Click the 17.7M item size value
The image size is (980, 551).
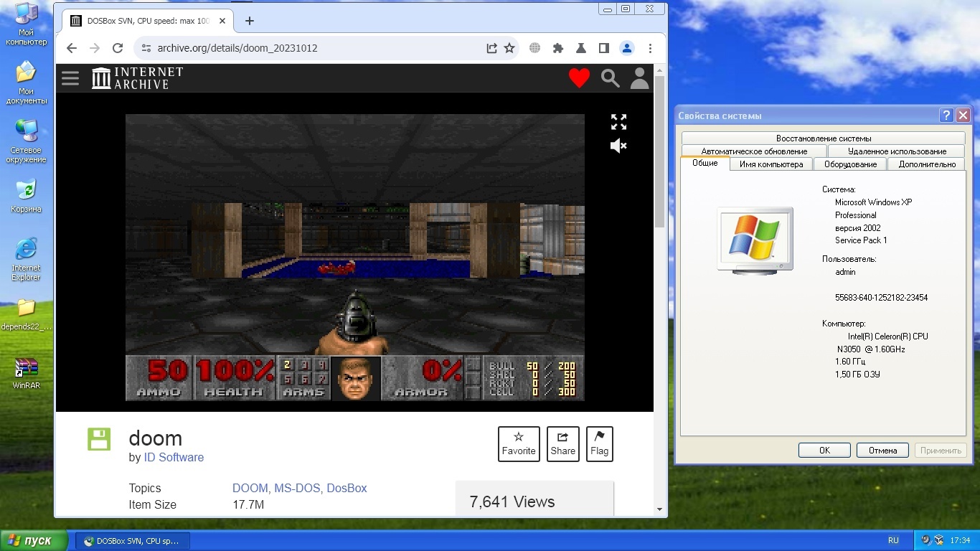coord(248,504)
